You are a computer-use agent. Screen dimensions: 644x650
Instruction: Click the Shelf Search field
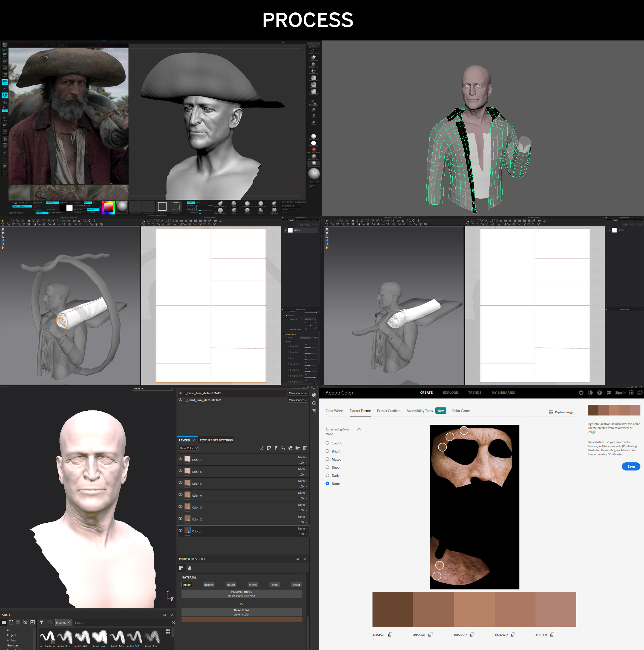[121, 622]
